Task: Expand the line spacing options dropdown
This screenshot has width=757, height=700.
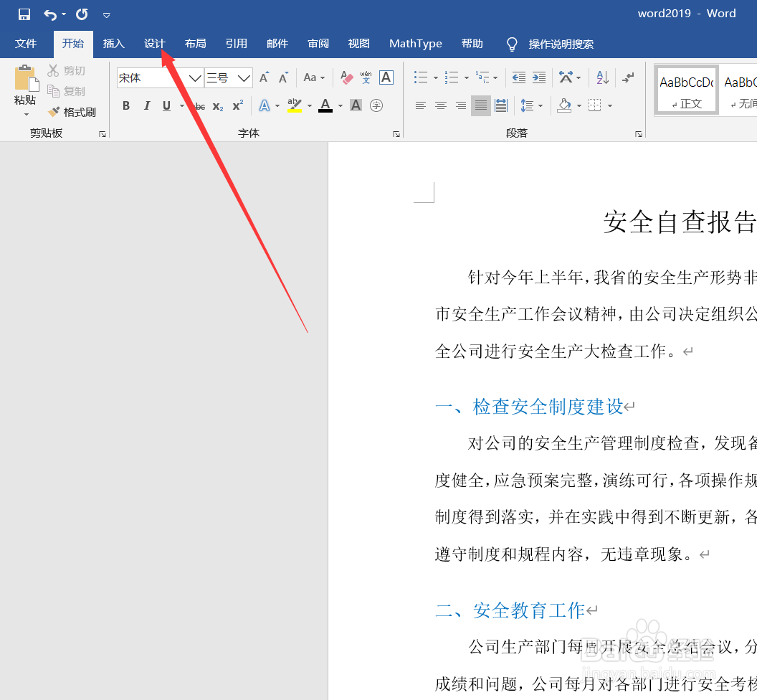Action: tap(539, 105)
